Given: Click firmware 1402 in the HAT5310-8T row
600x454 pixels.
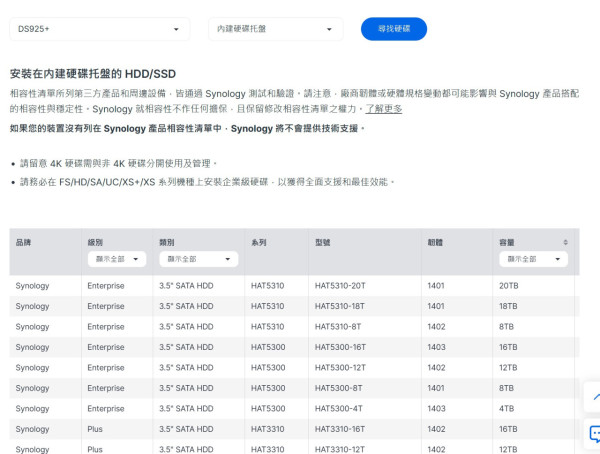Looking at the screenshot, I should tap(436, 327).
